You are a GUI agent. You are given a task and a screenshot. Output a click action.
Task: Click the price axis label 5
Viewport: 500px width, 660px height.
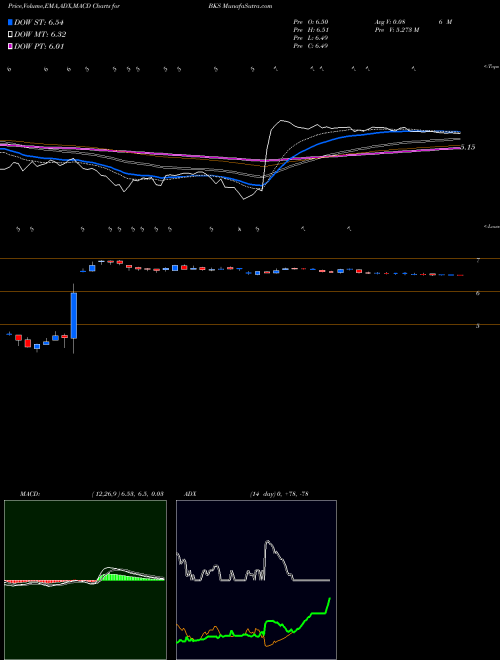(478, 326)
